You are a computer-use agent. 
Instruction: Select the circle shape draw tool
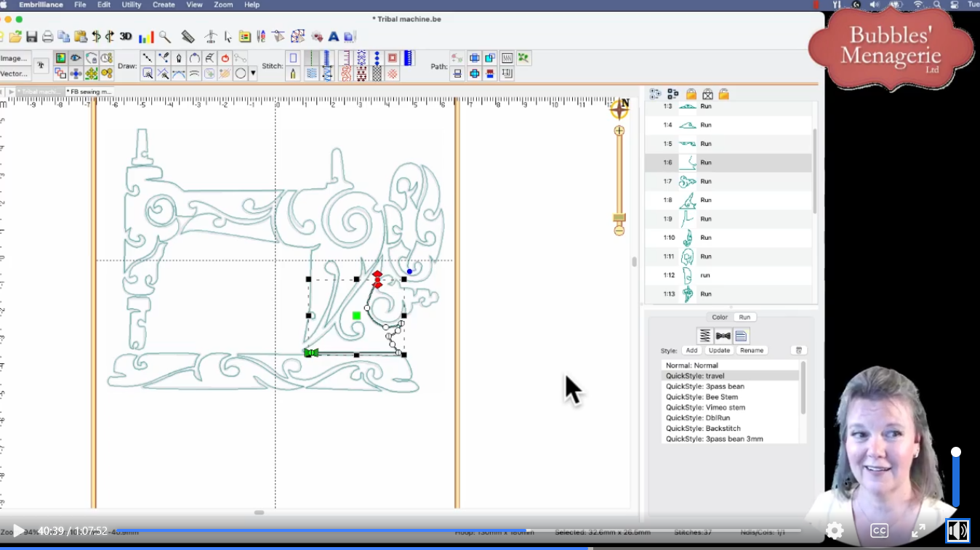pos(240,73)
